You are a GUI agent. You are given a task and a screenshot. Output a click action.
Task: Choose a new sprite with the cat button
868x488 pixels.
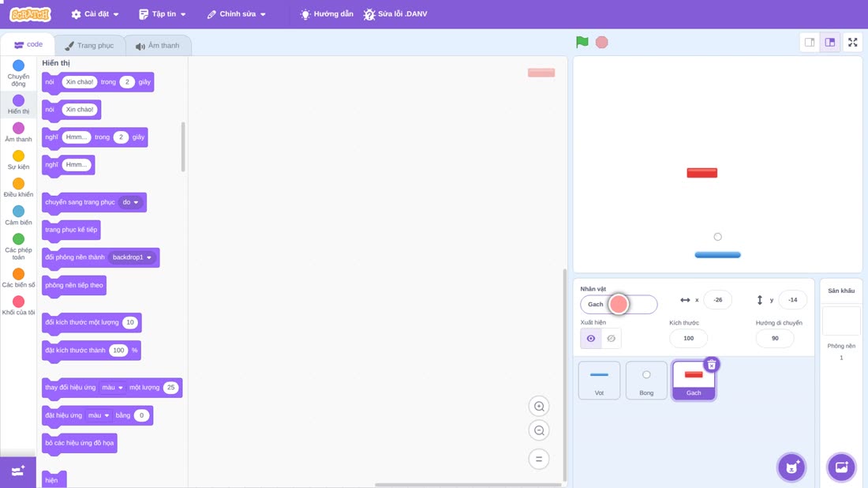click(x=791, y=467)
